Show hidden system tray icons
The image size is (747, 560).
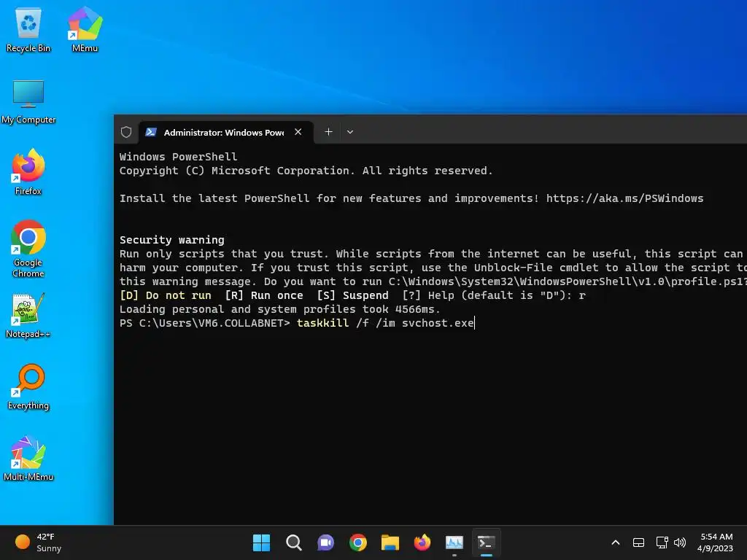click(x=616, y=542)
